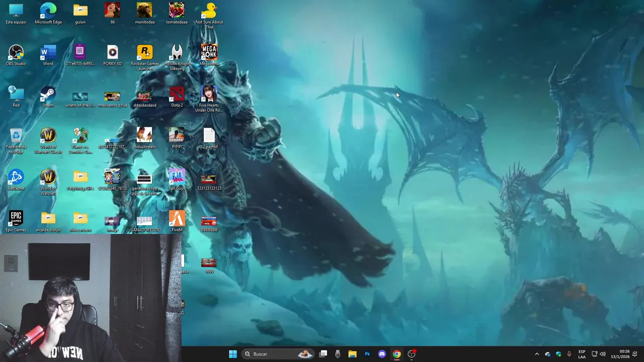The height and width of the screenshot is (362, 644).
Task: Launch World of Warcraft retail shortcut
Action: [x=48, y=182]
